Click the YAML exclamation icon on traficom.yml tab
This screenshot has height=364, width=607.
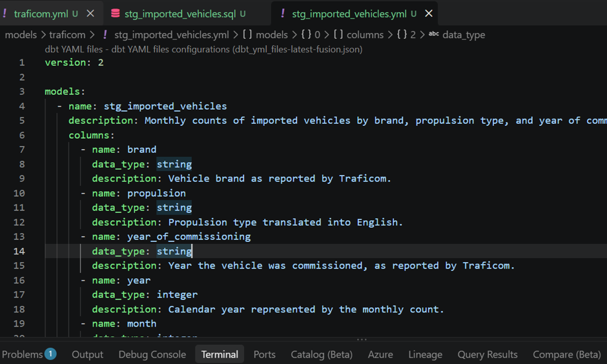point(5,14)
